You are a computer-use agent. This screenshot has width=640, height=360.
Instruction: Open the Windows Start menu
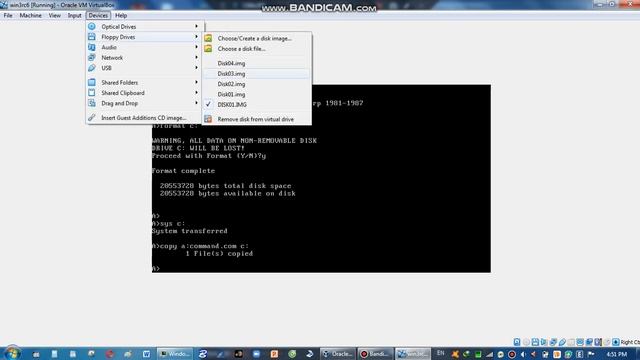11,353
